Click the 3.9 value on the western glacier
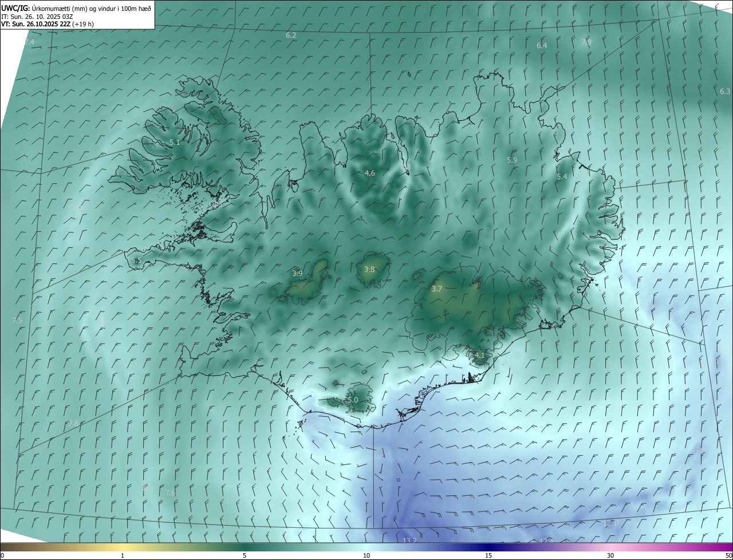This screenshot has width=733, height=560. pos(297,274)
